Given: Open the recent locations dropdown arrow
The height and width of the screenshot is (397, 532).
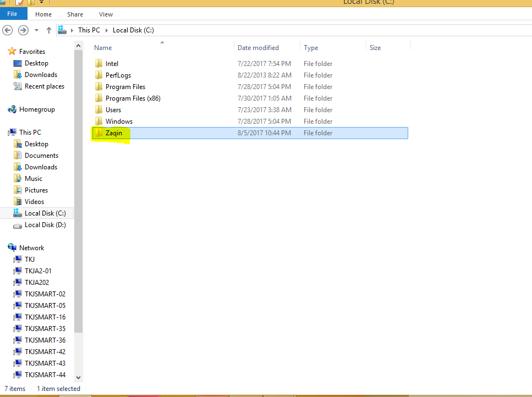Looking at the screenshot, I should click(36, 30).
